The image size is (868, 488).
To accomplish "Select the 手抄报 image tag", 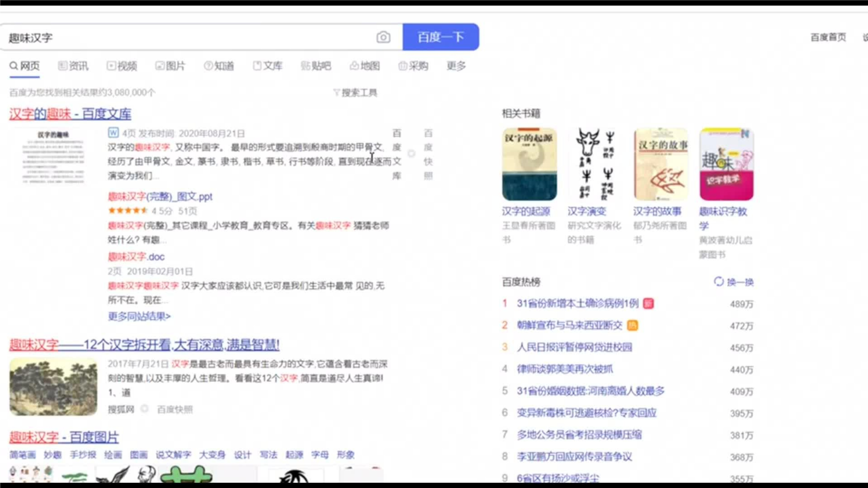I will [83, 455].
